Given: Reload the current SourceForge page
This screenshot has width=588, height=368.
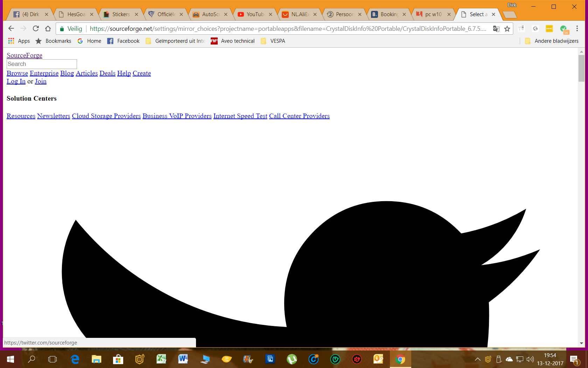Looking at the screenshot, I should (36, 28).
